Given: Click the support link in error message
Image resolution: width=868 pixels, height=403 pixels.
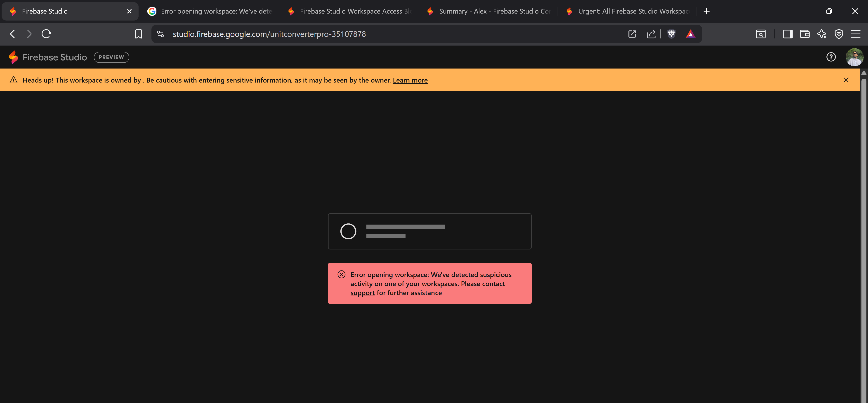Looking at the screenshot, I should pos(362,293).
